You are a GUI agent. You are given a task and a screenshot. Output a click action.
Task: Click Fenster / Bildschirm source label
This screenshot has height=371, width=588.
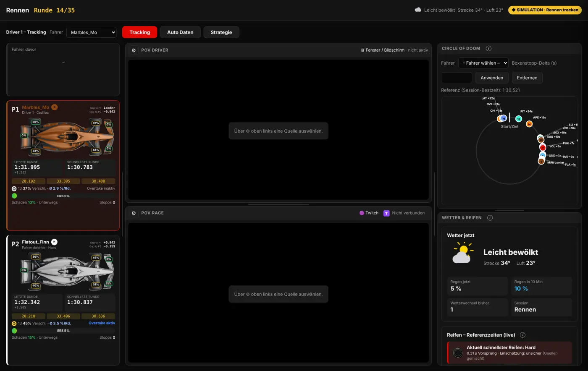[382, 50]
